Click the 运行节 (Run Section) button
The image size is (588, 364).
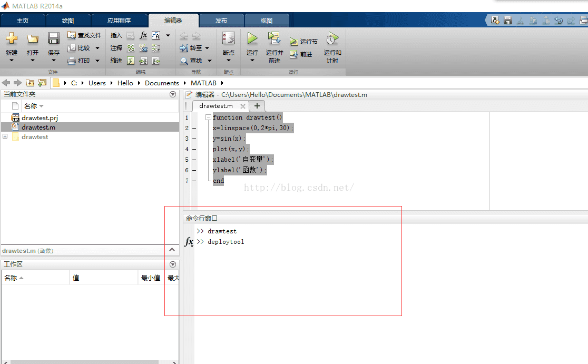pos(304,42)
